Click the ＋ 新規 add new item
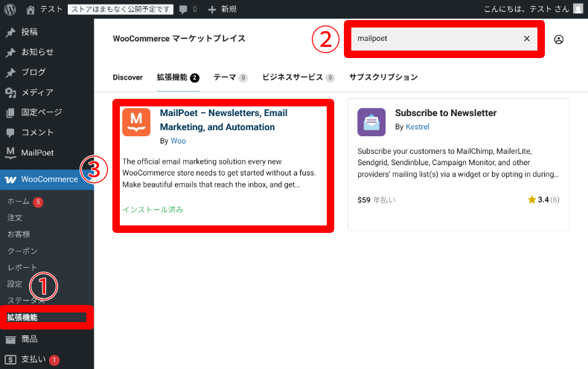Viewport: 588px width, 369px height. pos(222,10)
